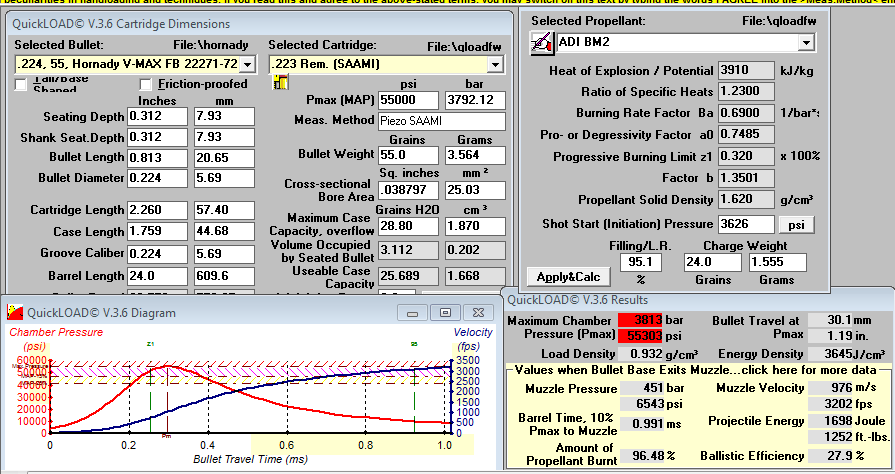The width and height of the screenshot is (895, 474).
Task: Click the Pm marker on diagram time axis
Action: click(x=167, y=436)
